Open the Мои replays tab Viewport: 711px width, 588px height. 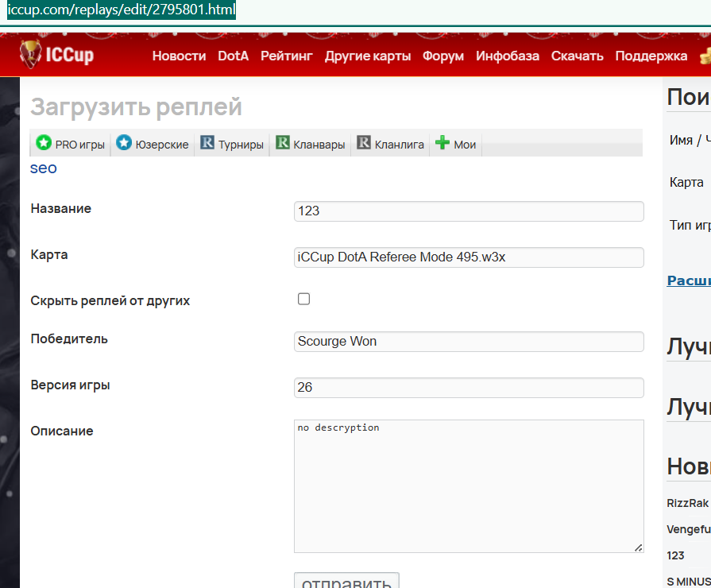[x=455, y=144]
